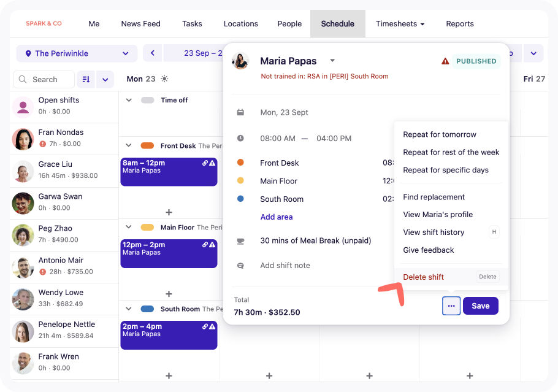The width and height of the screenshot is (558, 392).
Task: Click the clock icon beside shift times
Action: click(240, 138)
